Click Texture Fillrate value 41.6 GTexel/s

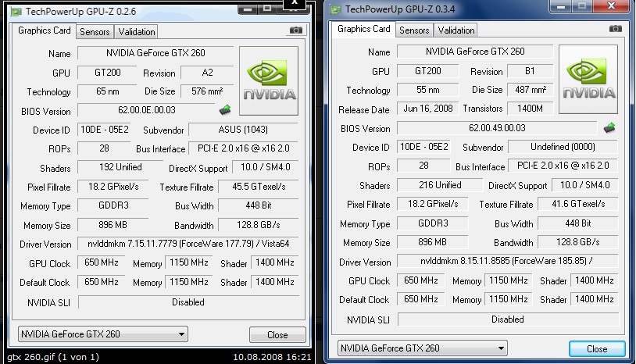tap(577, 204)
